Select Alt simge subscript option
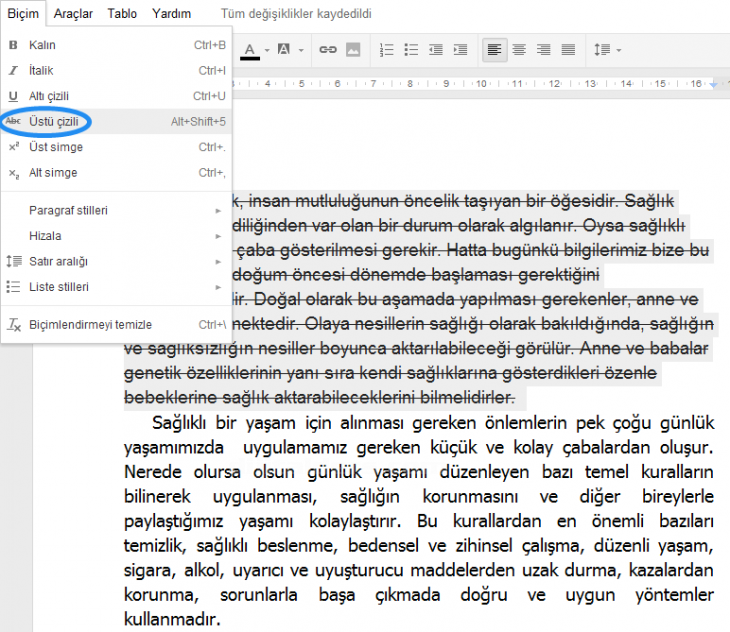The image size is (730, 632). click(53, 172)
